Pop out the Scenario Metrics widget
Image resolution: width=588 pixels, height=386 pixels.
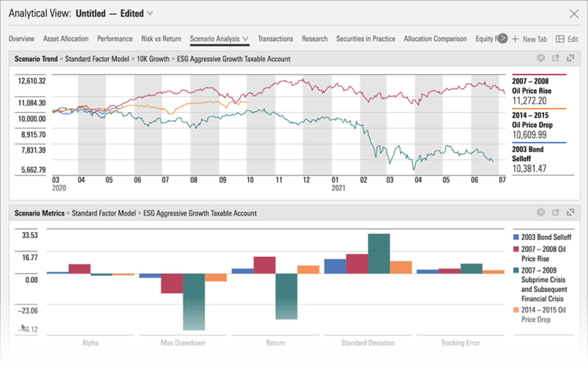(x=556, y=212)
